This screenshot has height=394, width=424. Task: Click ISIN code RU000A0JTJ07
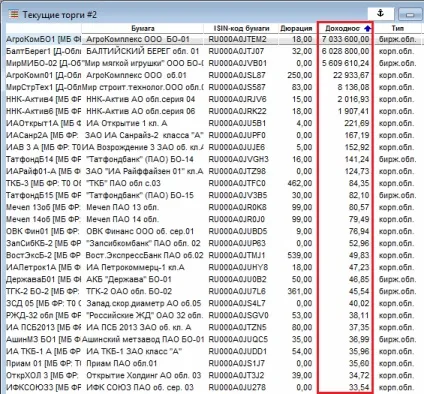pyautogui.click(x=236, y=51)
